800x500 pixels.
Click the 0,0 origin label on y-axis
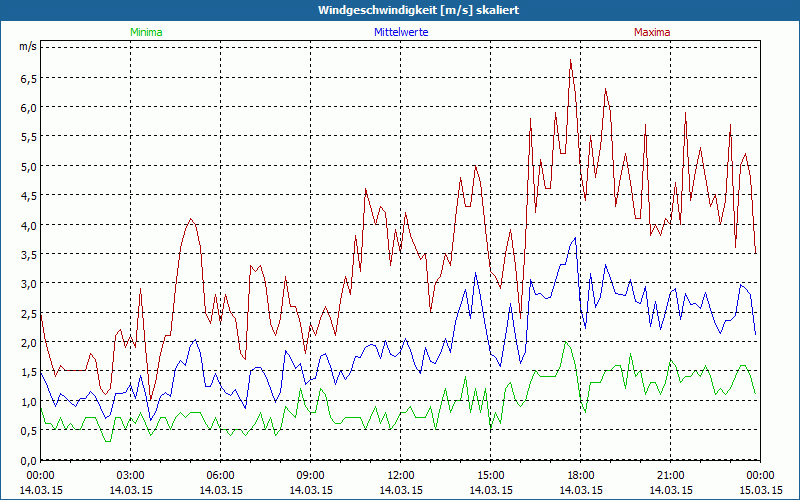coord(27,460)
